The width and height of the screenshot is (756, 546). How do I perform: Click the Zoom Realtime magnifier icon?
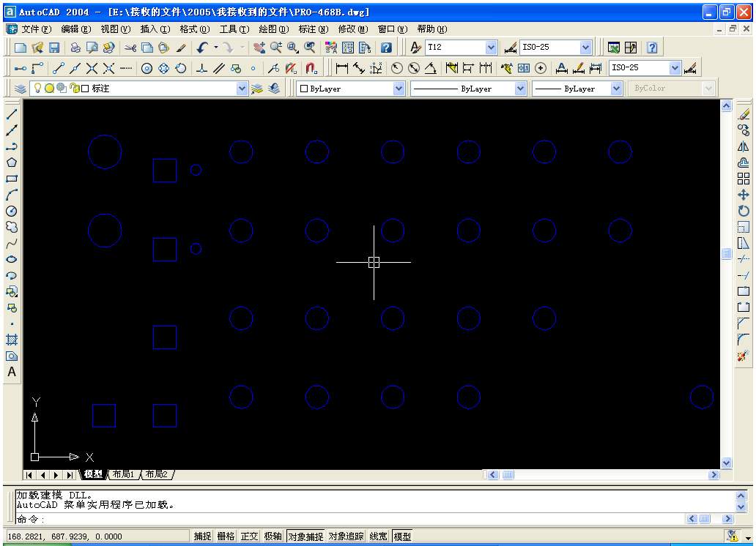[275, 48]
